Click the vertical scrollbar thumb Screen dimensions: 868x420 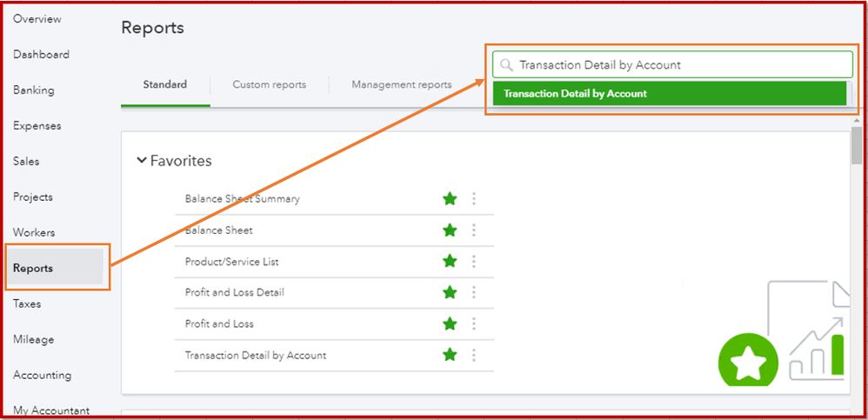click(857, 145)
